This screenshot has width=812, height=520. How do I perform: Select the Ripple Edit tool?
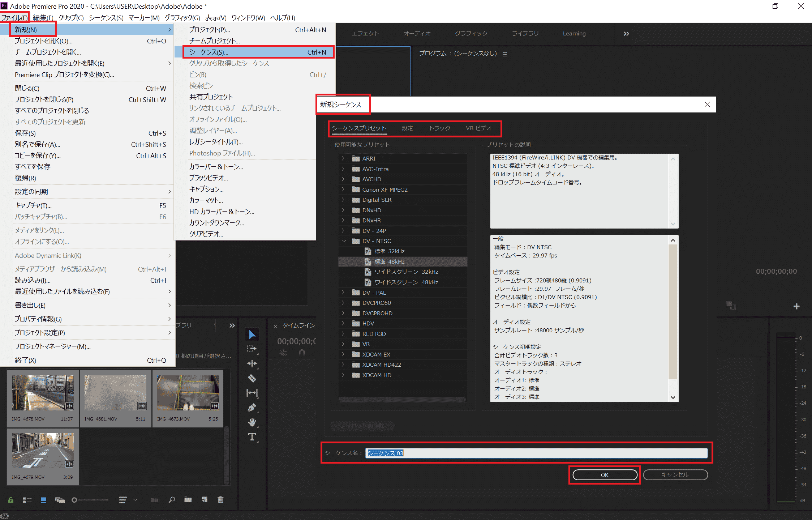252,363
